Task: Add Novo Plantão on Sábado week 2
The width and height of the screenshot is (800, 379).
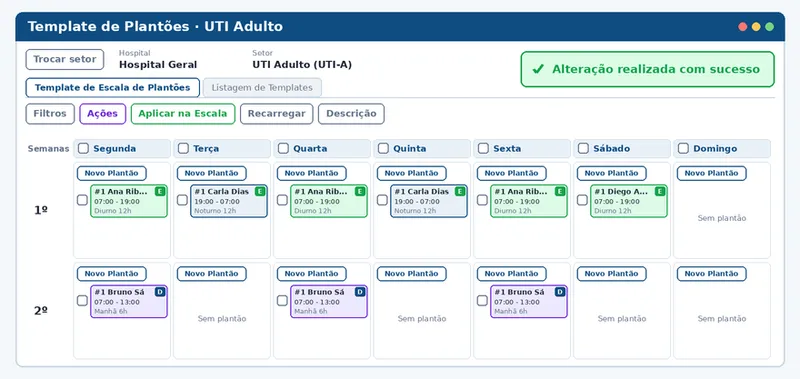Action: click(x=612, y=274)
